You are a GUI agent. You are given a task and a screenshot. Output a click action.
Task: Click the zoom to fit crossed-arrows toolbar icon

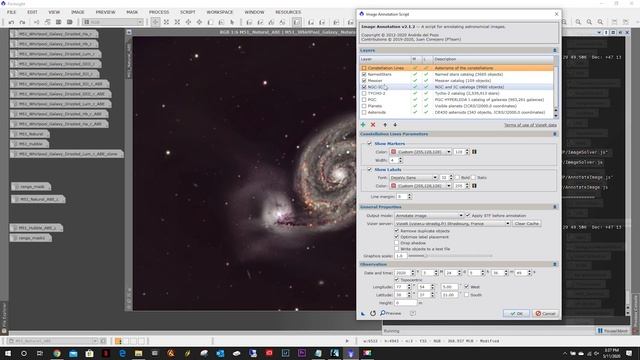click(x=166, y=22)
